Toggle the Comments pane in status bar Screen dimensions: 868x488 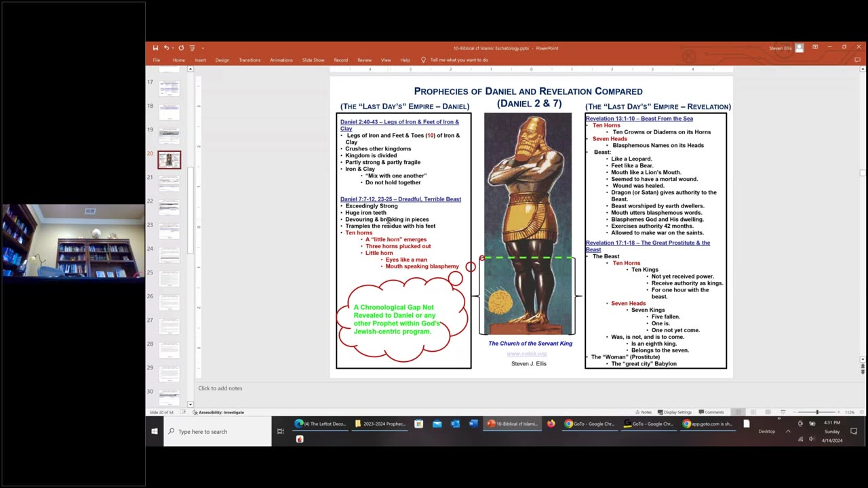click(x=711, y=412)
